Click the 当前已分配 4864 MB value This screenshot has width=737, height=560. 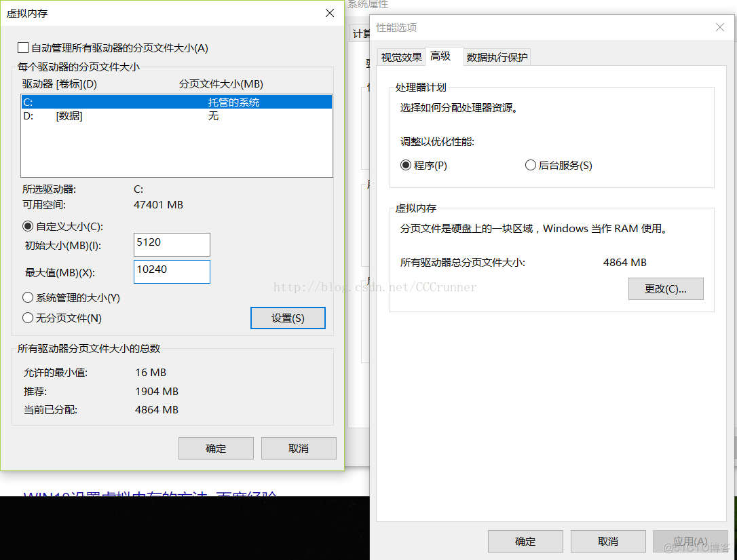pos(157,410)
